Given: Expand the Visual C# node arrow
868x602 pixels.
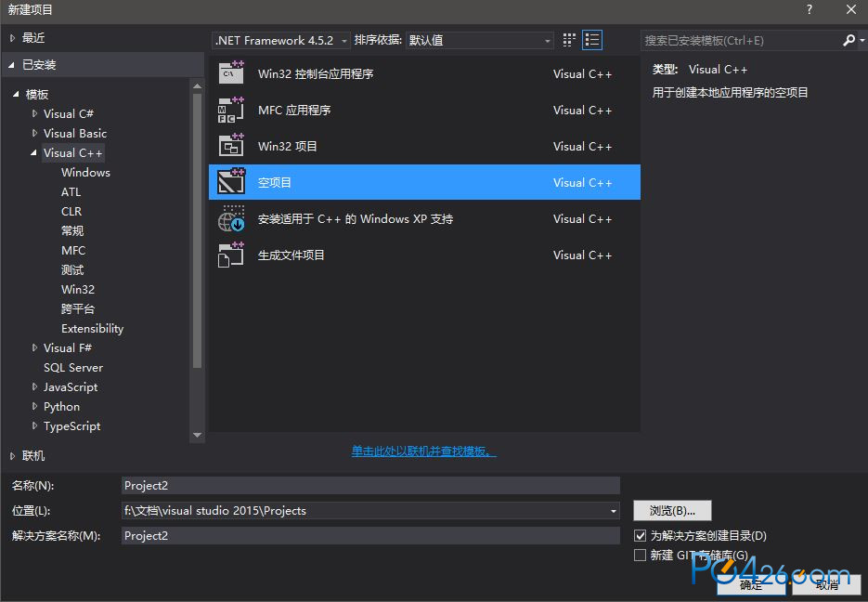Looking at the screenshot, I should click(x=34, y=113).
